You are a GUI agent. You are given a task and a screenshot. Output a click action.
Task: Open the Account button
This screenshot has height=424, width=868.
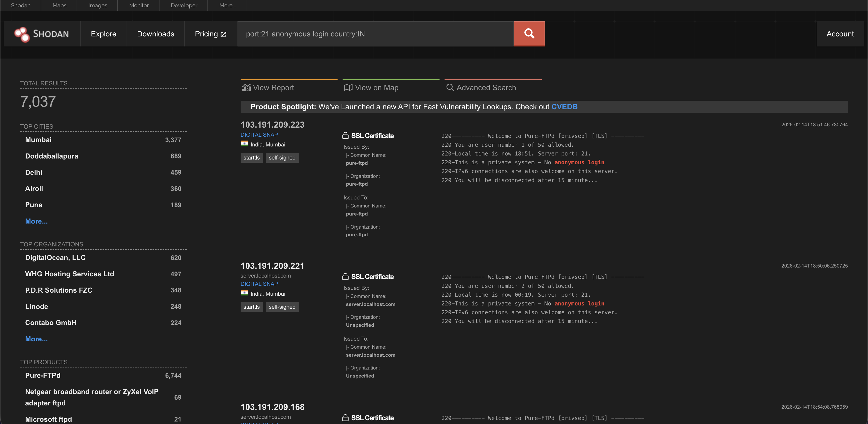[x=840, y=34]
